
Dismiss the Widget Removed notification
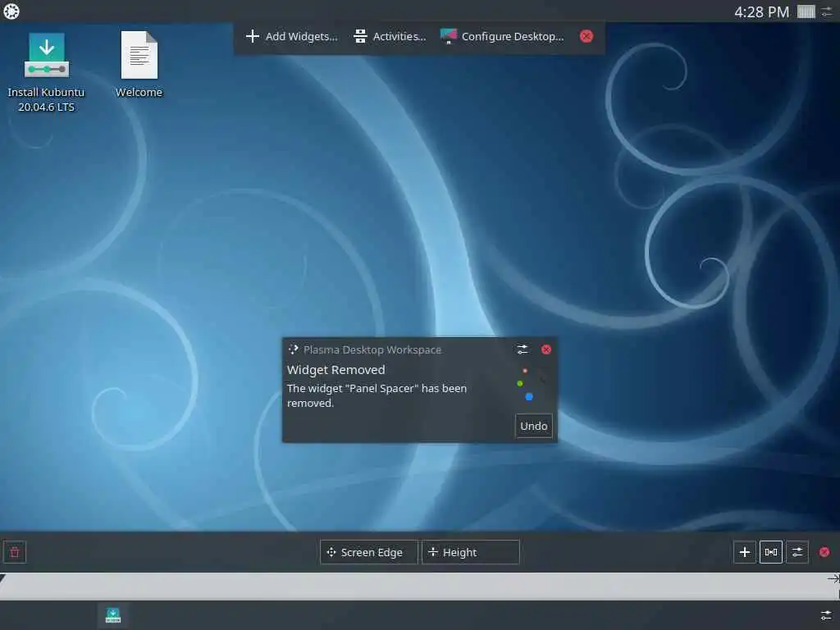[x=546, y=349]
